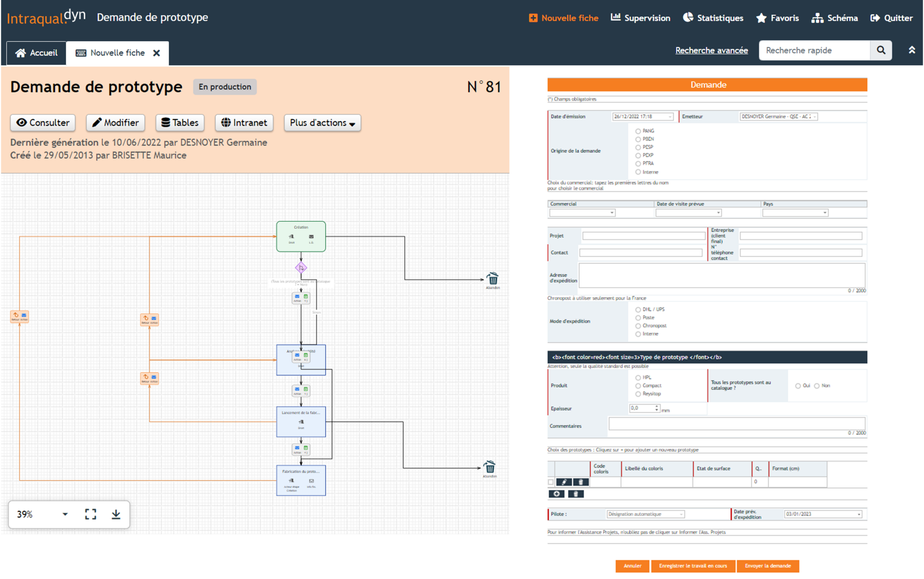Click the Annuler button
The image size is (924, 579).
(632, 566)
